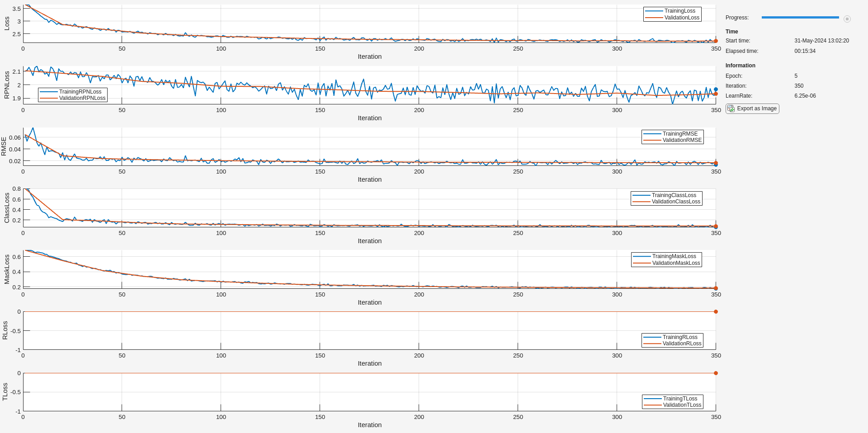This screenshot has height=433, width=868.
Task: Click the blue end marker on RMSE plot
Action: coord(716,165)
